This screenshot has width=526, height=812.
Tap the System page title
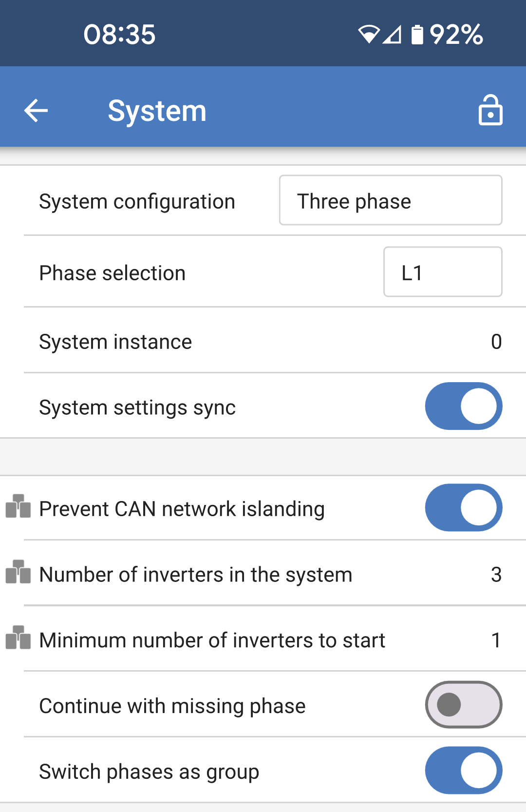157,111
